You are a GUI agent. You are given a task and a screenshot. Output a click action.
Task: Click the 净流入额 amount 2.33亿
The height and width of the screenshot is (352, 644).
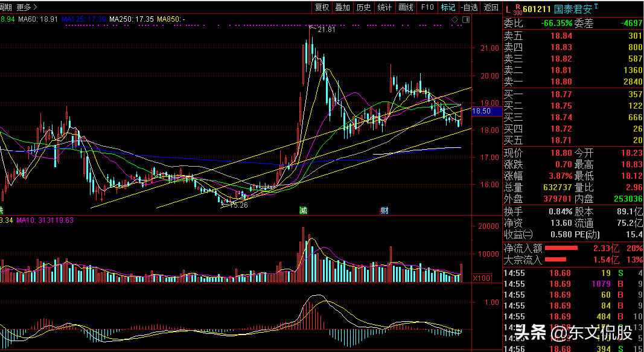click(606, 248)
